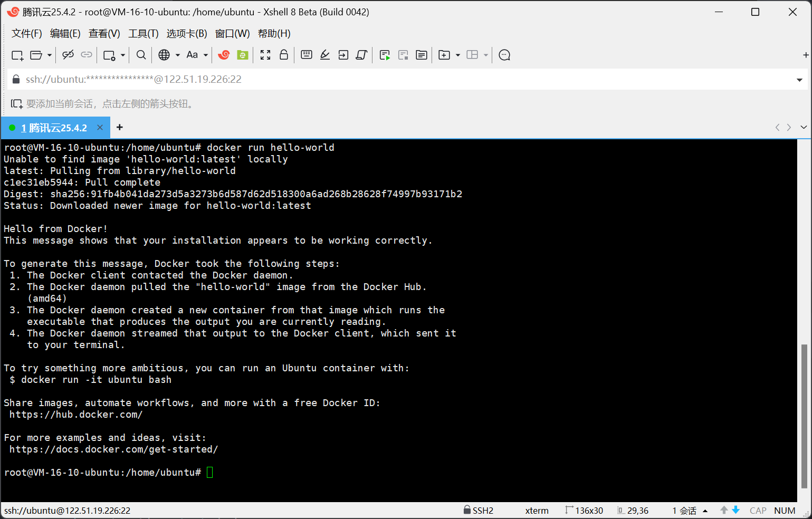Launch Xftp with green folder icon

click(243, 55)
